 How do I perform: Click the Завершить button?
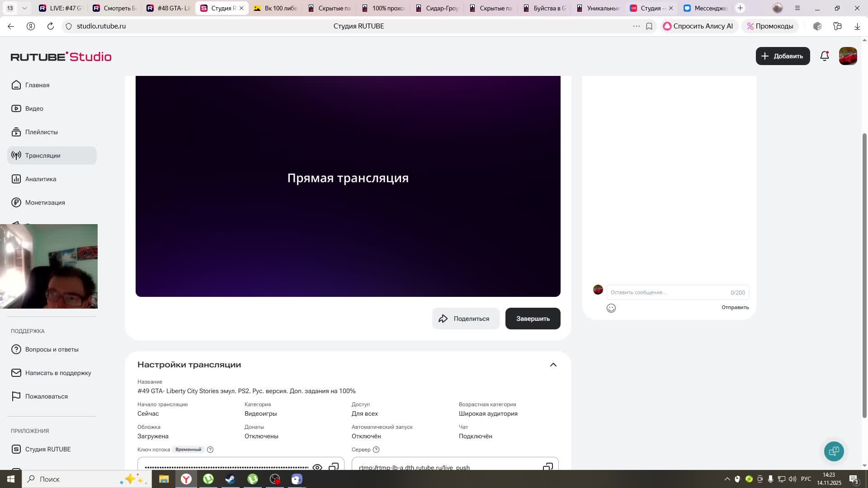click(533, 319)
